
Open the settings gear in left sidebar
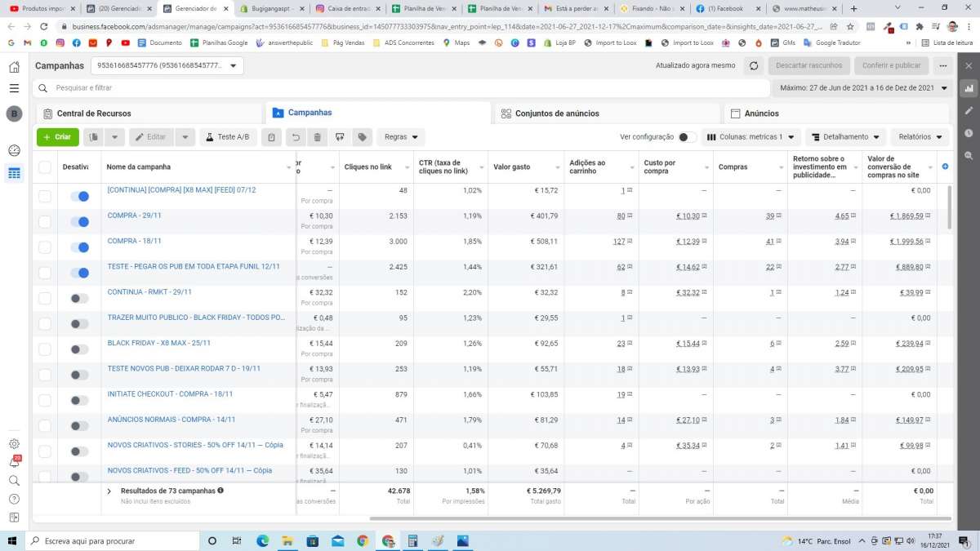[14, 444]
